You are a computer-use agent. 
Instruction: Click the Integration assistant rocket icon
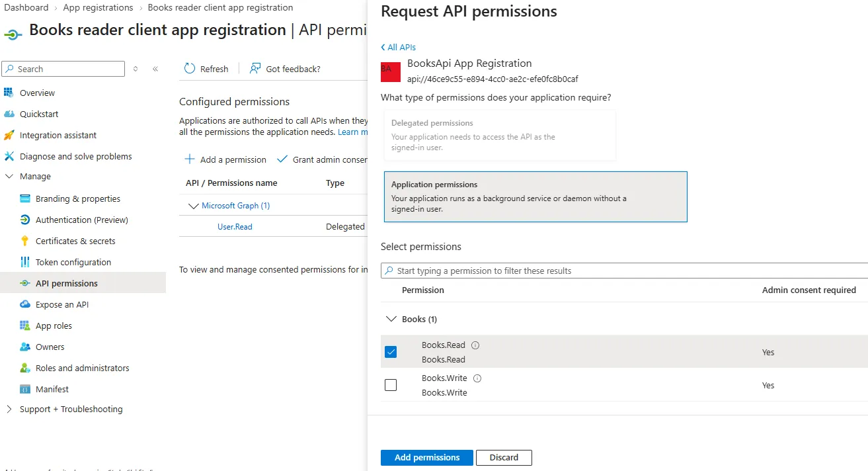click(9, 135)
